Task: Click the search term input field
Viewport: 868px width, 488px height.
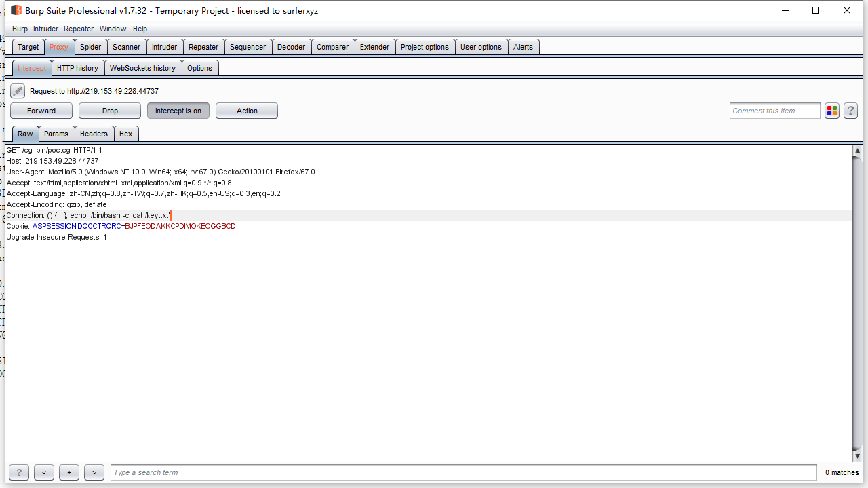Action: coord(464,472)
